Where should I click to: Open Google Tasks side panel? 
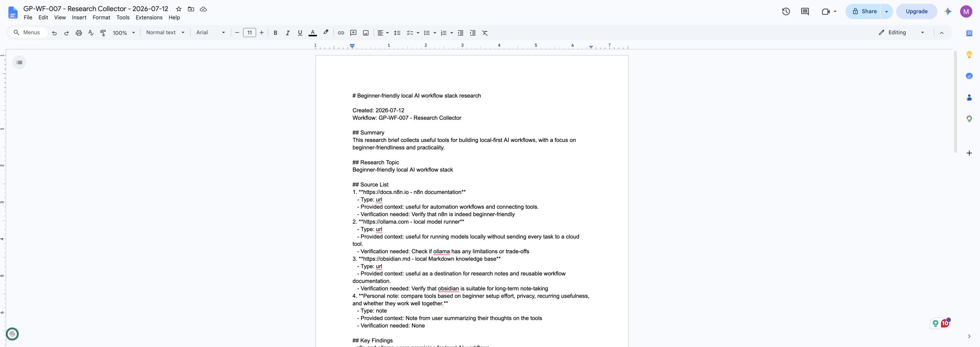pyautogui.click(x=969, y=76)
